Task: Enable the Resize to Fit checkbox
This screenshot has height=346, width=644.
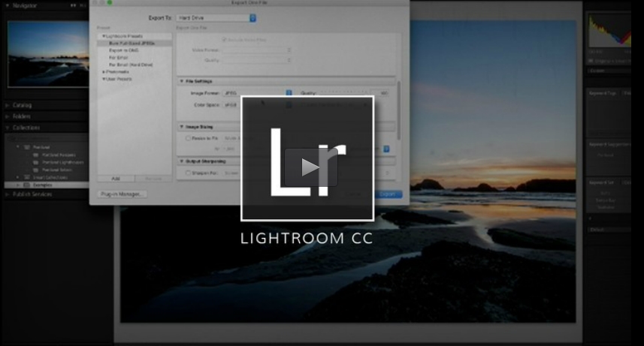Action: pyautogui.click(x=188, y=138)
